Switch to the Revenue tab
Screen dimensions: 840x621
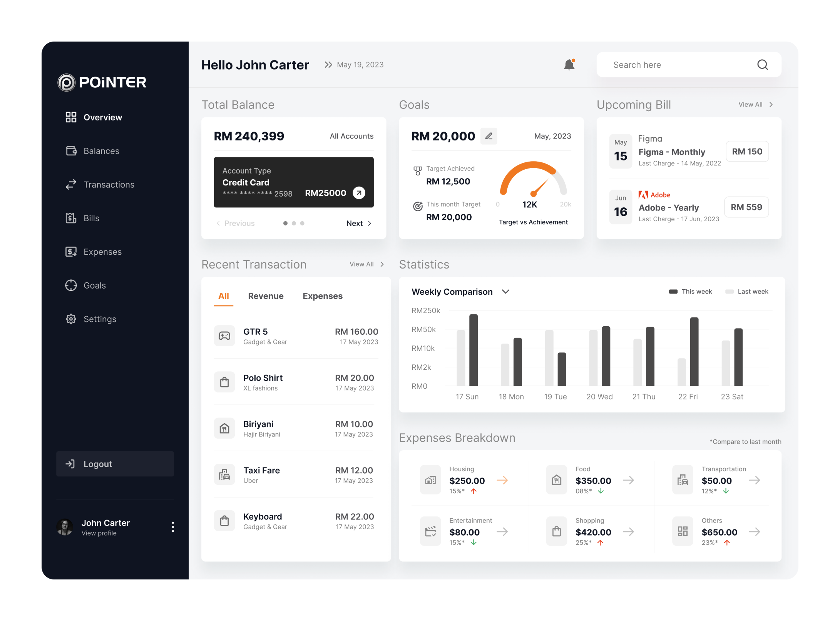[266, 296]
